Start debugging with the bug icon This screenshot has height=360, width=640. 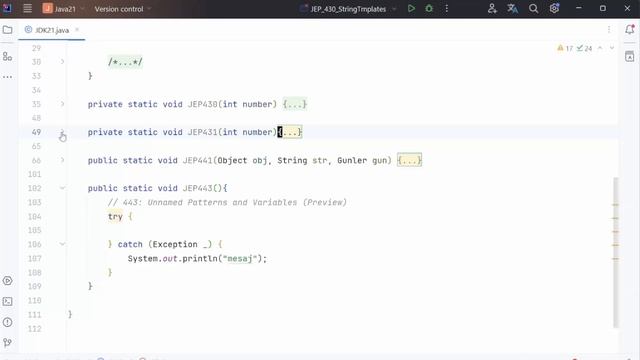coord(429,8)
